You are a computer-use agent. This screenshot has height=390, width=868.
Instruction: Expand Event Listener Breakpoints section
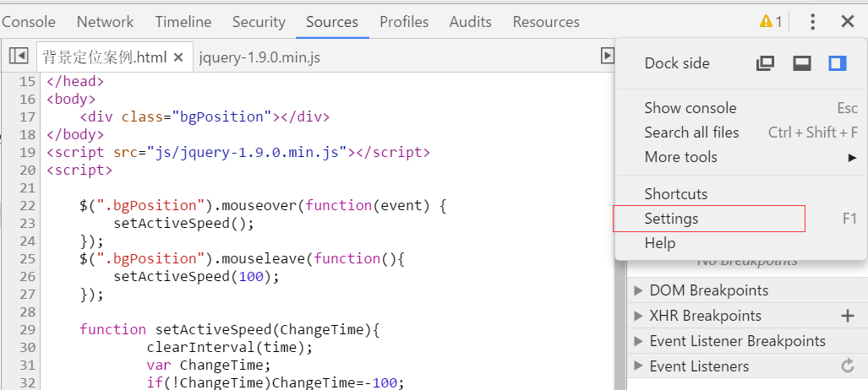638,341
